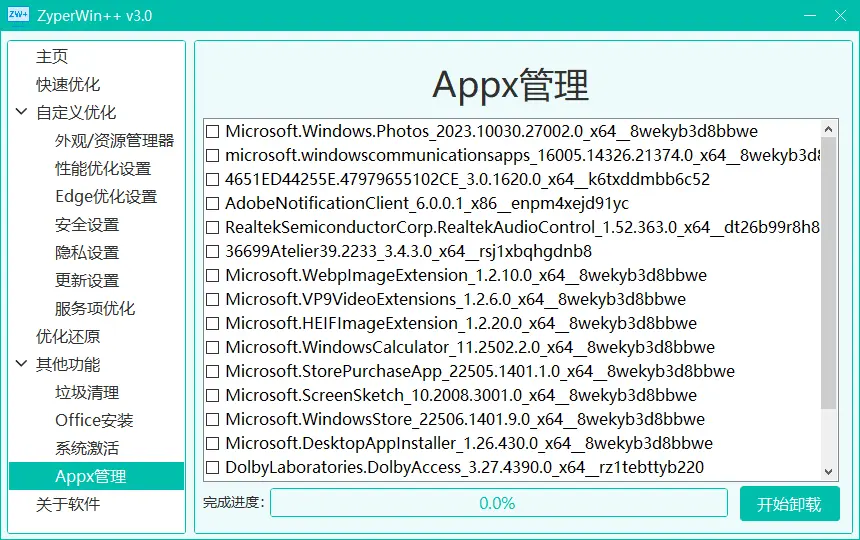Click the Microsoft.ScreenSketch entry text
This screenshot has height=540, width=860.
click(x=461, y=395)
